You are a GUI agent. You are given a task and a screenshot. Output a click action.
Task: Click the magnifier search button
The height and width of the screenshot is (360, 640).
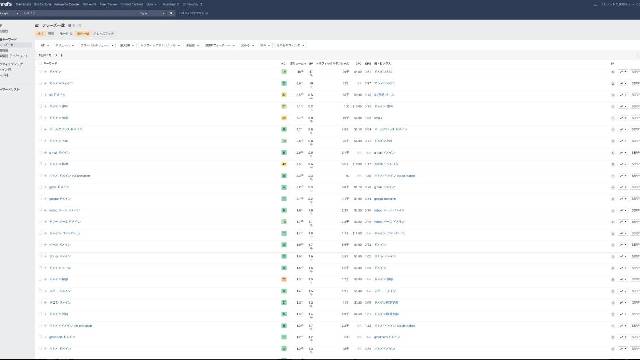point(171,13)
